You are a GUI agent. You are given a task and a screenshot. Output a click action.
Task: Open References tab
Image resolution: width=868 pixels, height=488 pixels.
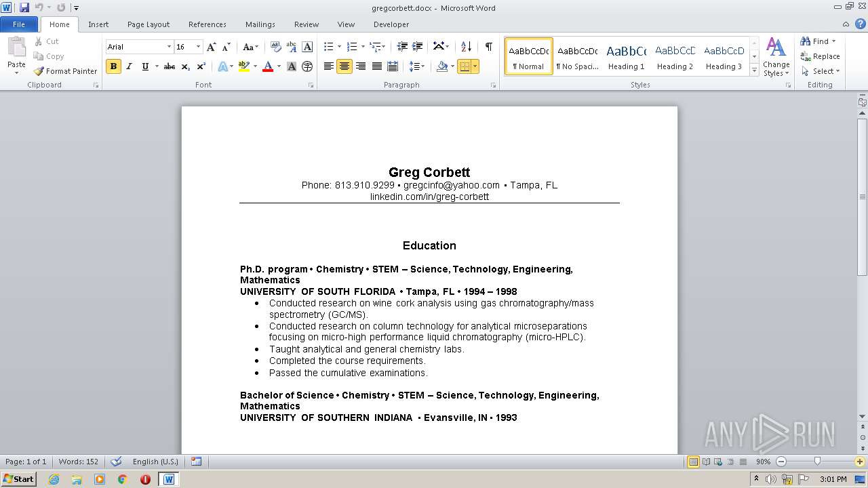click(x=208, y=24)
